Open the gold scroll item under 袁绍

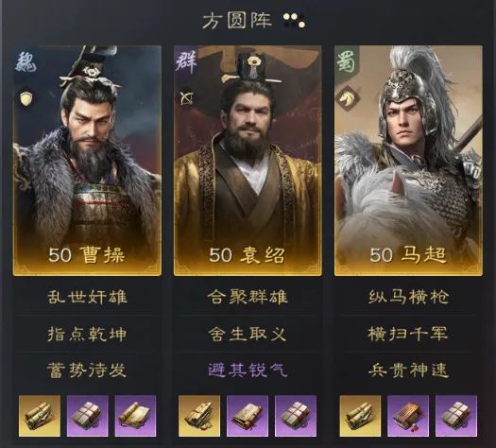click(x=199, y=416)
